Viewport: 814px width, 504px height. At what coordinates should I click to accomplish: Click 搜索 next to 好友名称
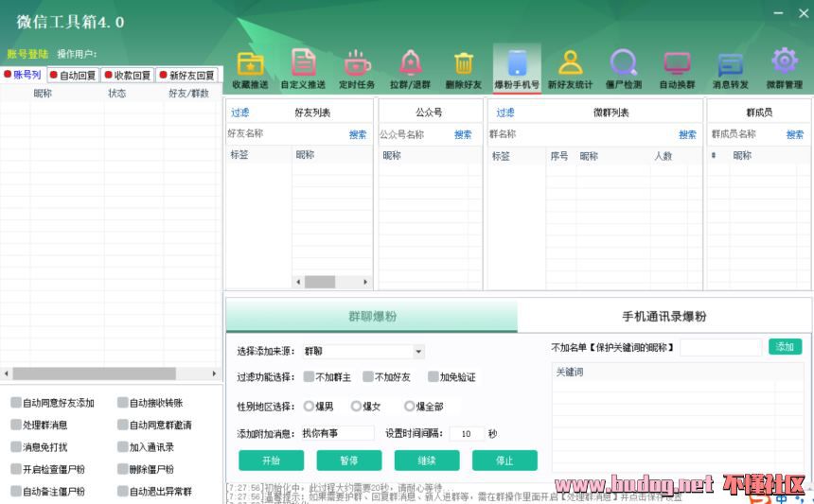pyautogui.click(x=358, y=134)
